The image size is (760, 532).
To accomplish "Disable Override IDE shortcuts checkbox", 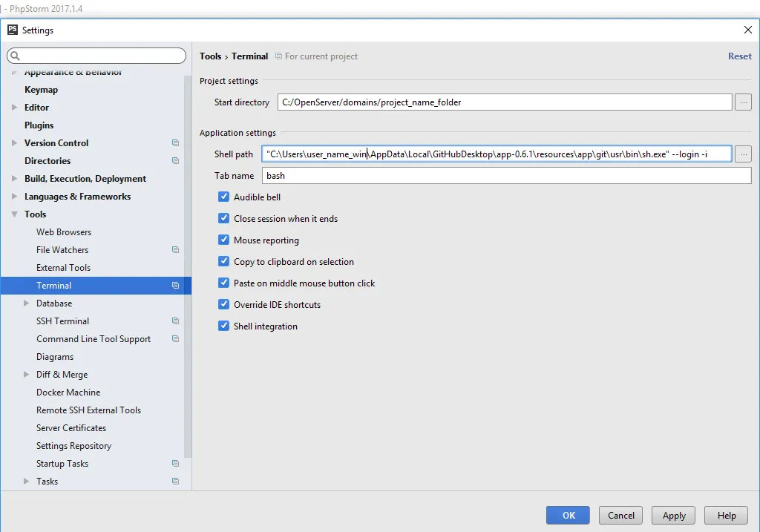I will coord(223,304).
